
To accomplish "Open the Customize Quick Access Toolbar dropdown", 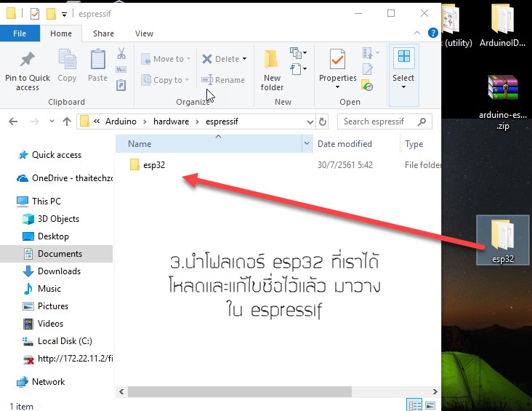I will point(64,15).
